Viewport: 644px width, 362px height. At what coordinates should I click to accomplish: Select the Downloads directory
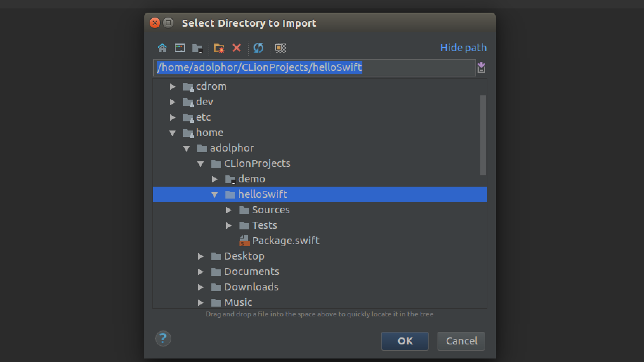[x=251, y=287]
